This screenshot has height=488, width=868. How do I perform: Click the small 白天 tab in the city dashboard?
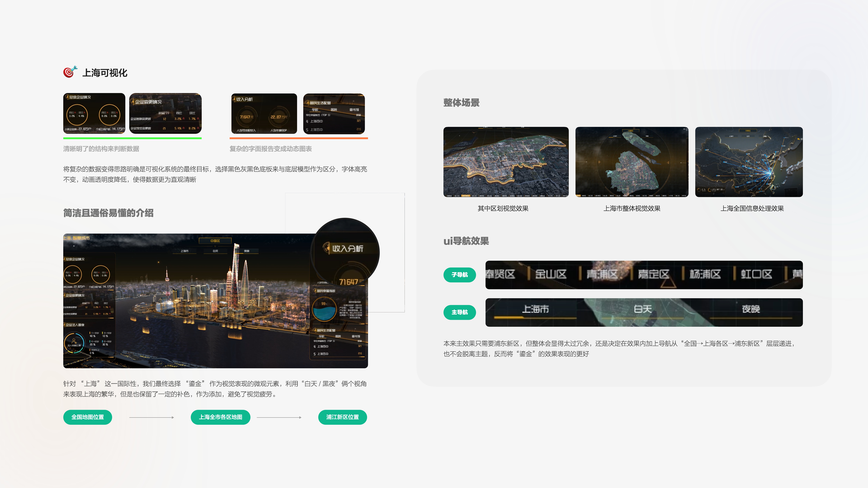tap(215, 251)
